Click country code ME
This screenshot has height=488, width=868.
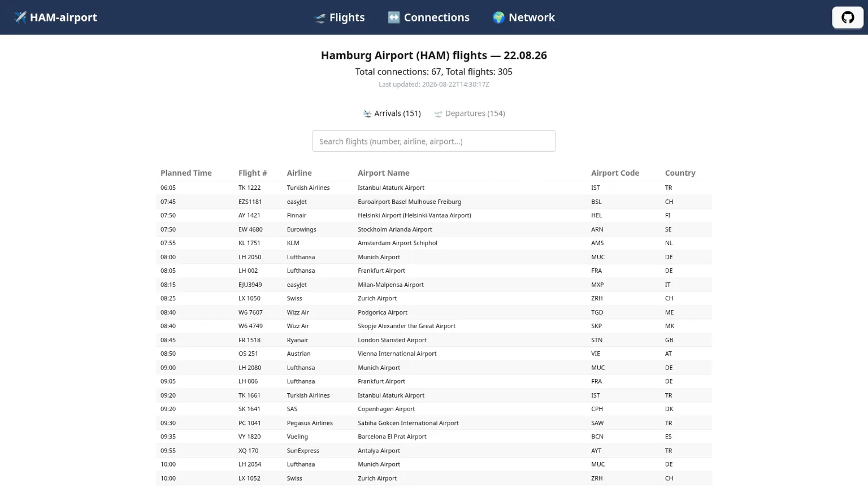pos(669,312)
